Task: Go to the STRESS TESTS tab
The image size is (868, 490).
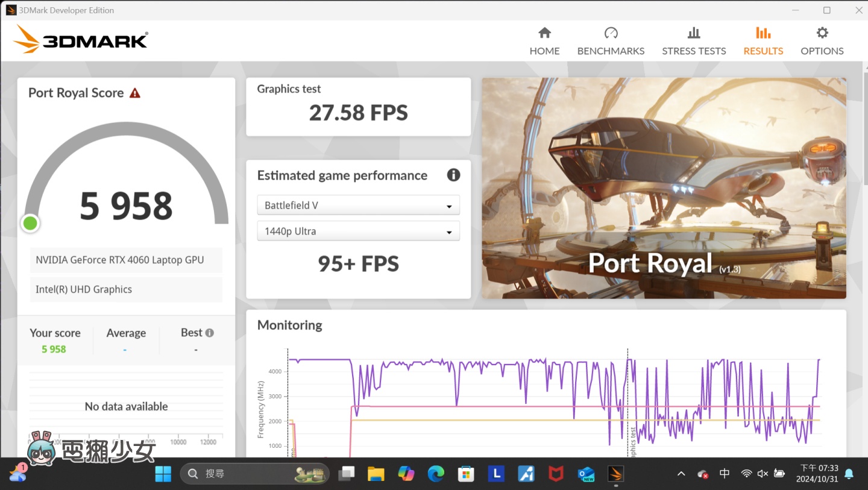Action: tap(694, 41)
